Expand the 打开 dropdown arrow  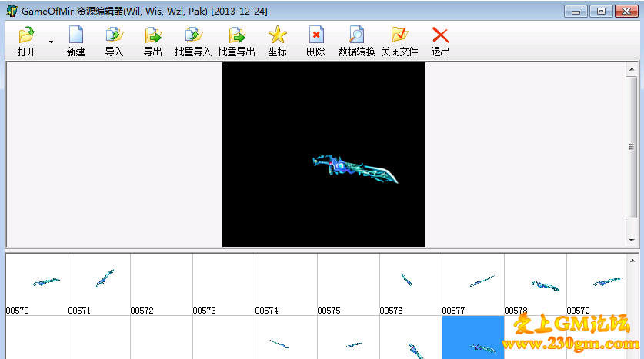pos(52,42)
